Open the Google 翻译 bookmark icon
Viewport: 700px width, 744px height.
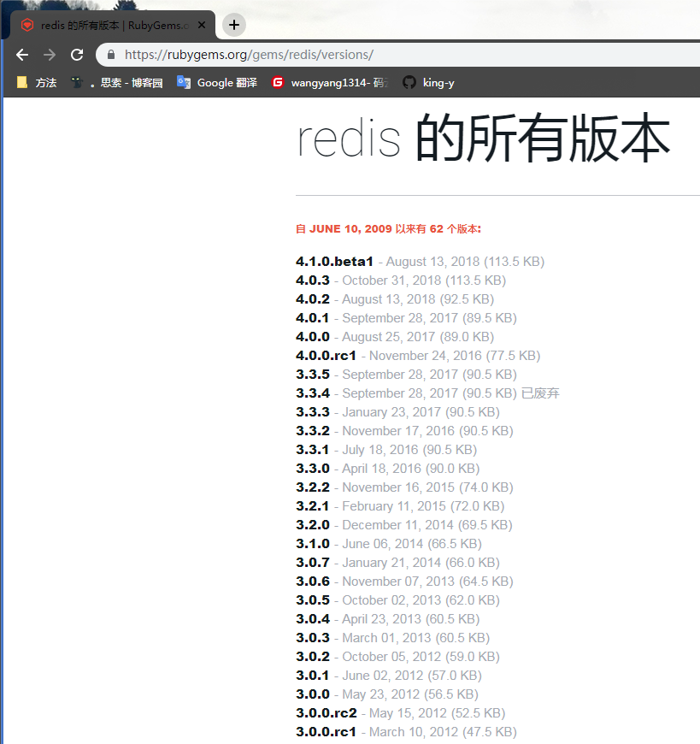[184, 82]
